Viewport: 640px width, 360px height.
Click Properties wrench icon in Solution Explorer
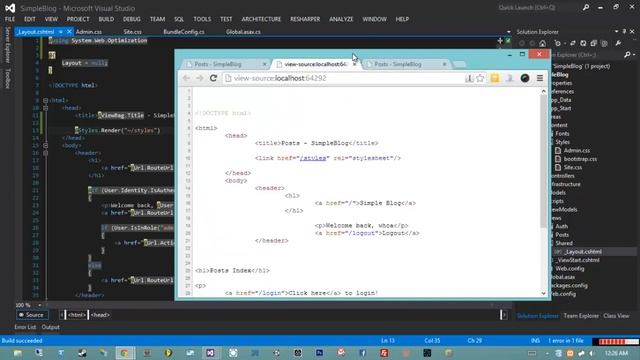pyautogui.click(x=618, y=43)
